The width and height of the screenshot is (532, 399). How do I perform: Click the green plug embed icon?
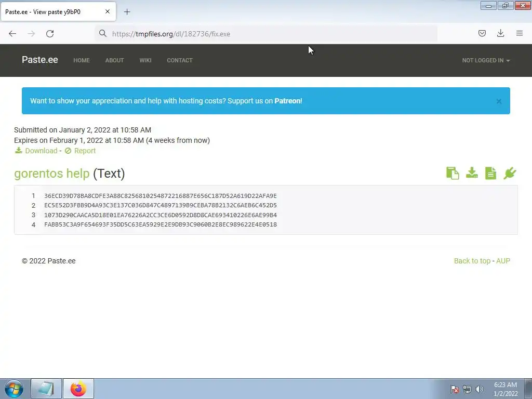[510, 173]
